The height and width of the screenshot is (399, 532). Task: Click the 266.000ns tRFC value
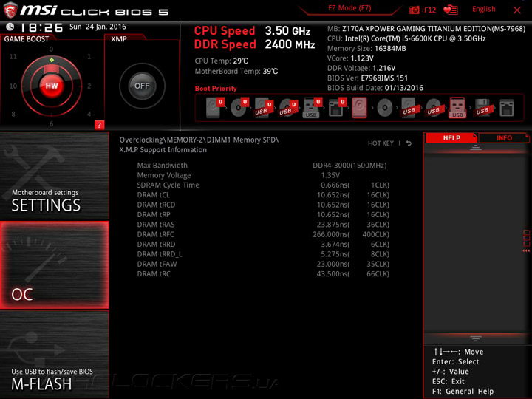coord(331,234)
